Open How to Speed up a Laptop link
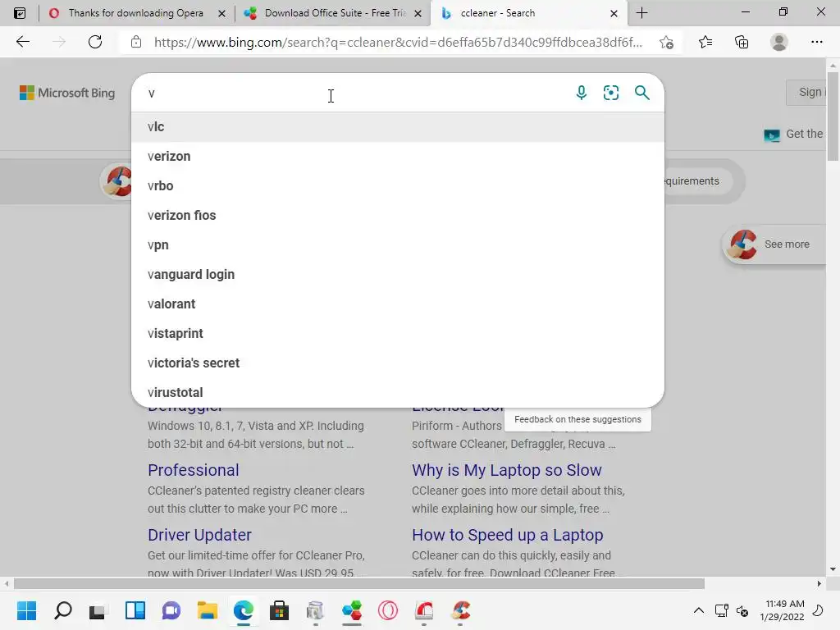The height and width of the screenshot is (630, 840). tap(507, 535)
